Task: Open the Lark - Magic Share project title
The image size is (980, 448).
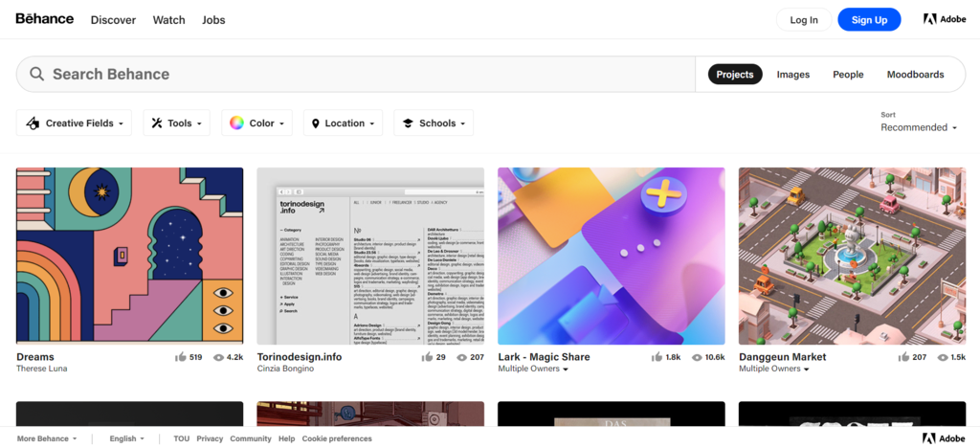Action: click(544, 357)
